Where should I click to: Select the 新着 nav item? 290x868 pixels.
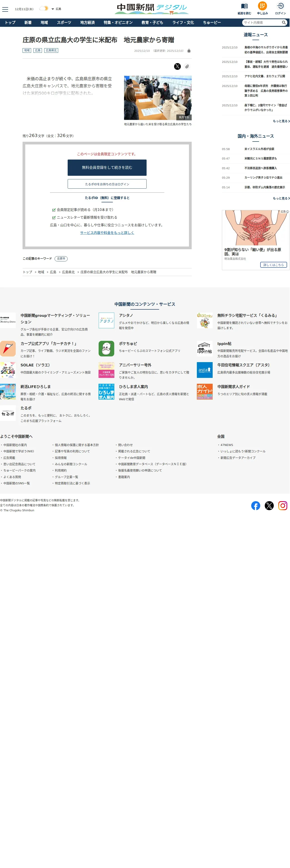click(28, 23)
